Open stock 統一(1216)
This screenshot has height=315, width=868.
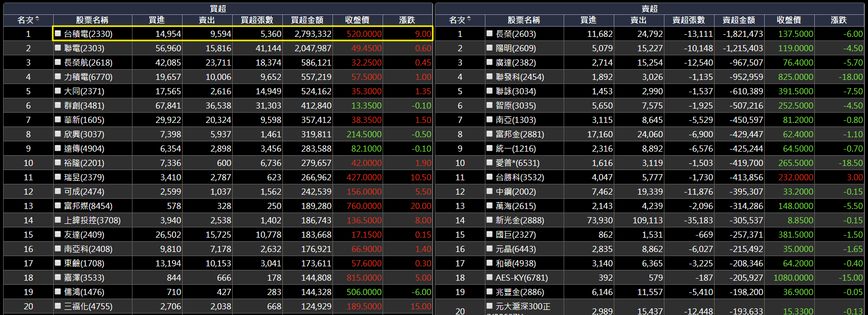click(x=516, y=149)
